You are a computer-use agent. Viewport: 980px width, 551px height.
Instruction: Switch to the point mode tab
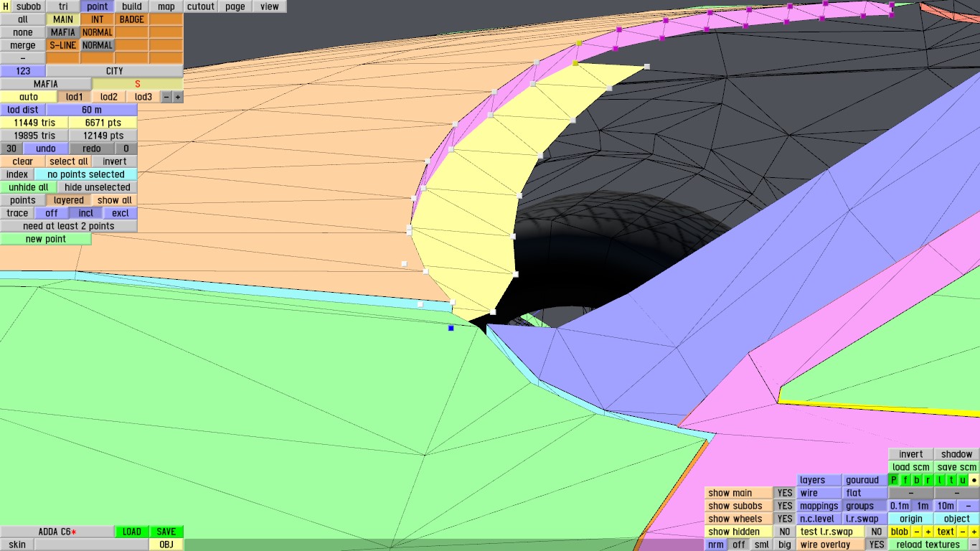pyautogui.click(x=98, y=6)
